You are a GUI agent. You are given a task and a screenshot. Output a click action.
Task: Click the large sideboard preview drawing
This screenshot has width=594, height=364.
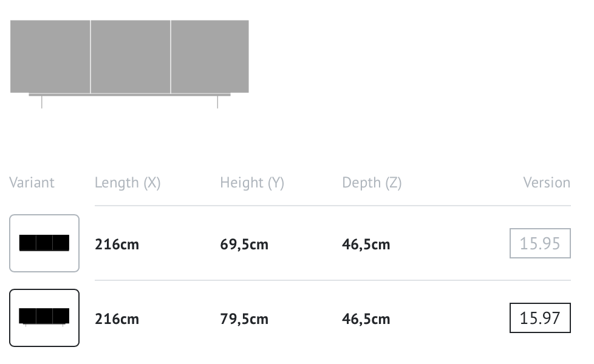[x=129, y=64]
